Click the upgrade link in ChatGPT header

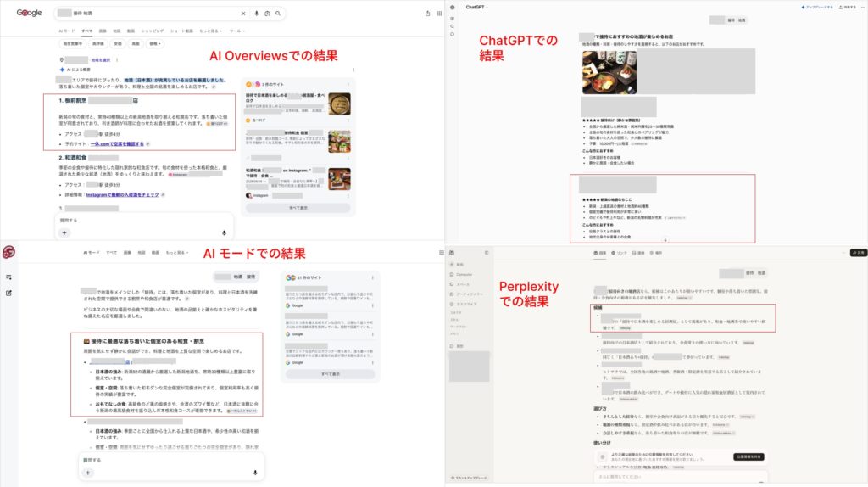point(816,7)
